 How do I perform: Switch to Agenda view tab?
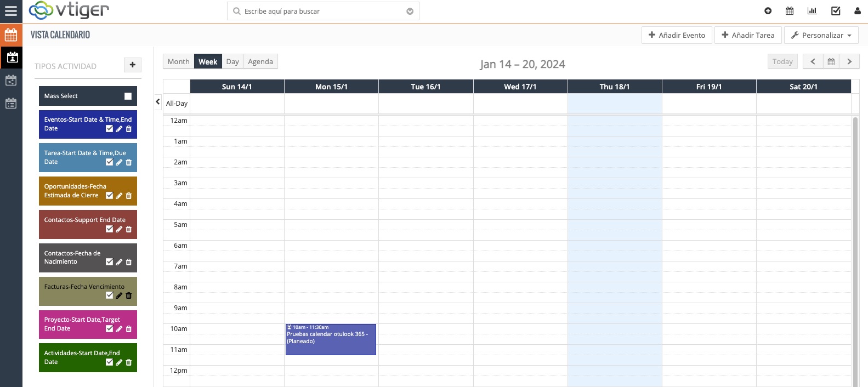260,61
